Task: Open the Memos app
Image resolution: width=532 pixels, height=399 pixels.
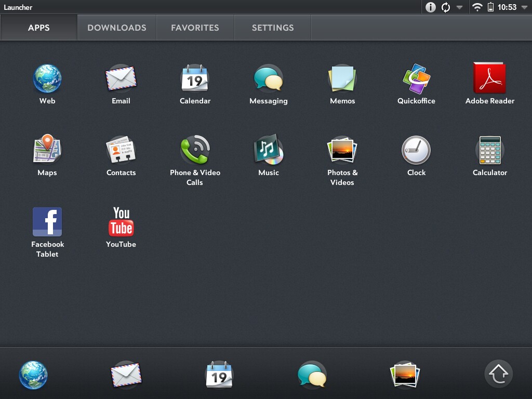Action: pos(342,78)
